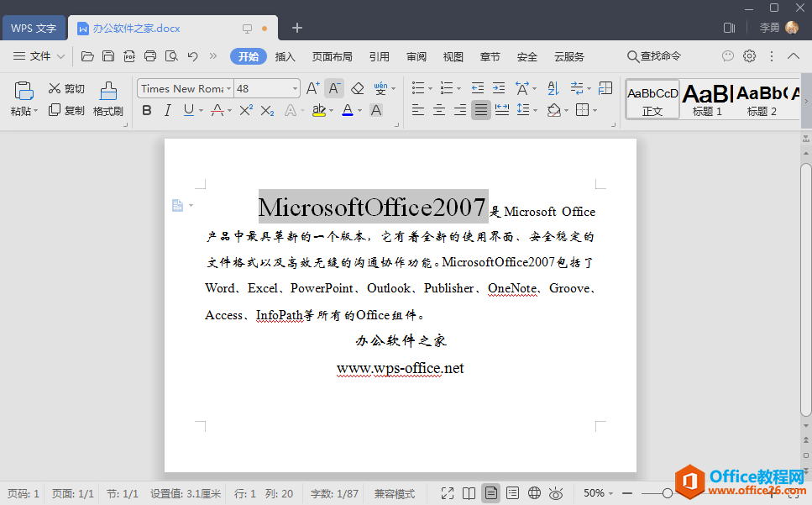Toggle italic formatting
Screen dimensions: 812x505
coord(167,110)
